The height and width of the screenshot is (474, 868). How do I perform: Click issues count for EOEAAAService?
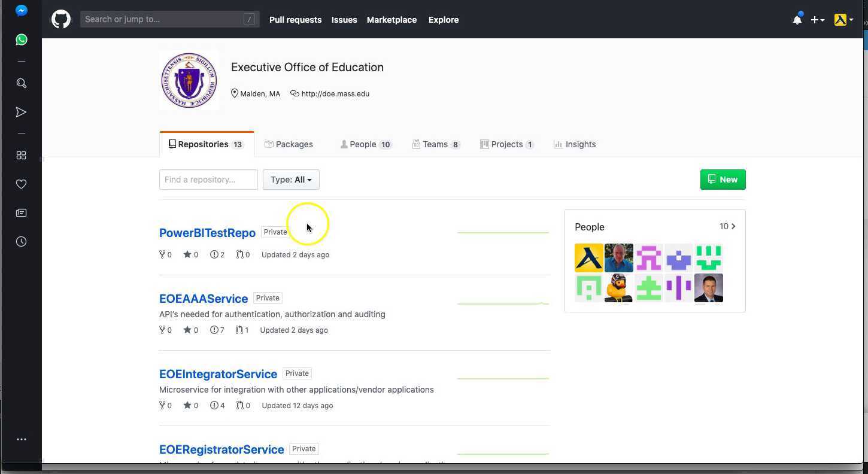coord(217,330)
